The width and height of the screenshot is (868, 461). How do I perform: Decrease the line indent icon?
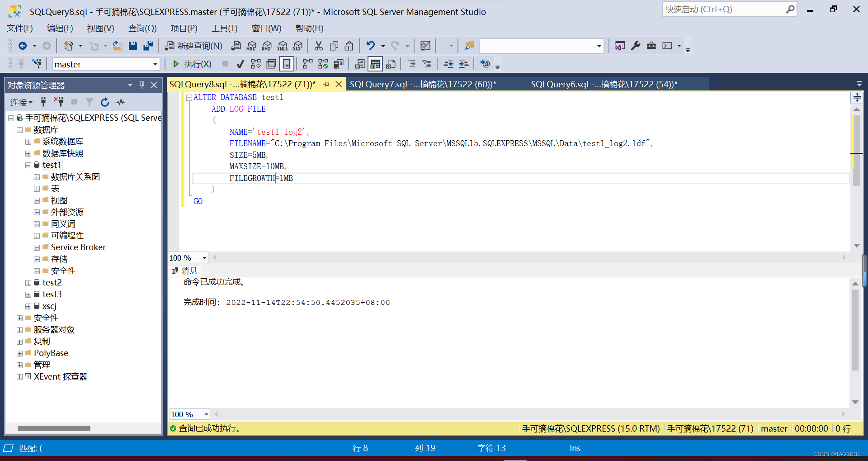pos(448,64)
